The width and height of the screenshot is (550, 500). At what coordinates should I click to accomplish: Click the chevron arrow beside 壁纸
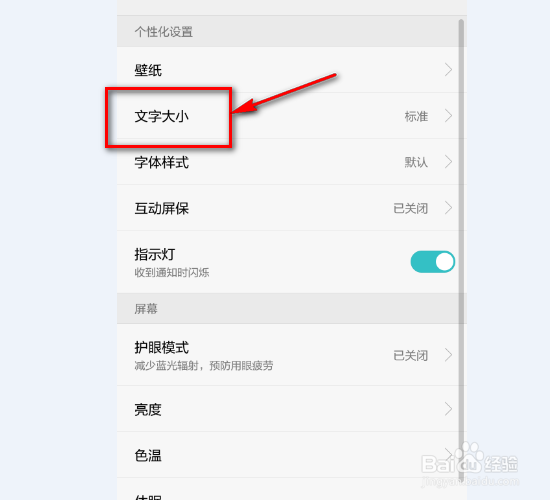pyautogui.click(x=448, y=69)
